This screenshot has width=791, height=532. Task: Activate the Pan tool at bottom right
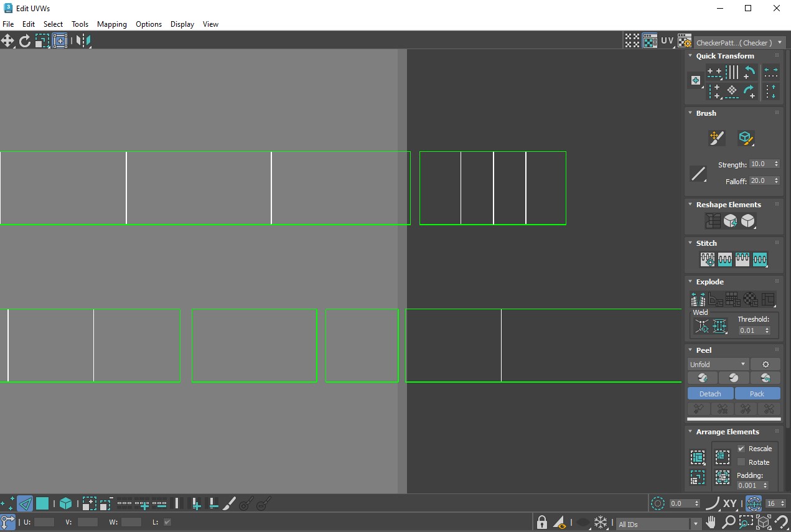[711, 523]
